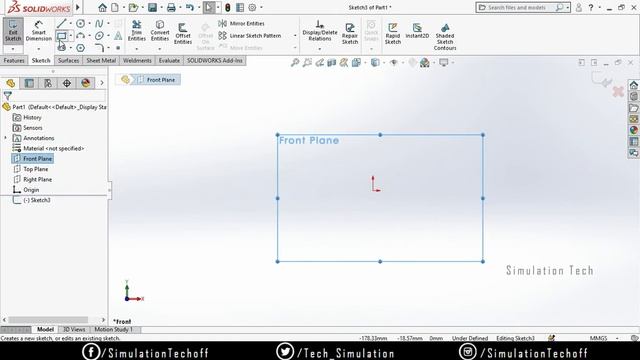Click the Zoom to Fit icon
Screen dimensions: 640x360
click(x=295, y=62)
